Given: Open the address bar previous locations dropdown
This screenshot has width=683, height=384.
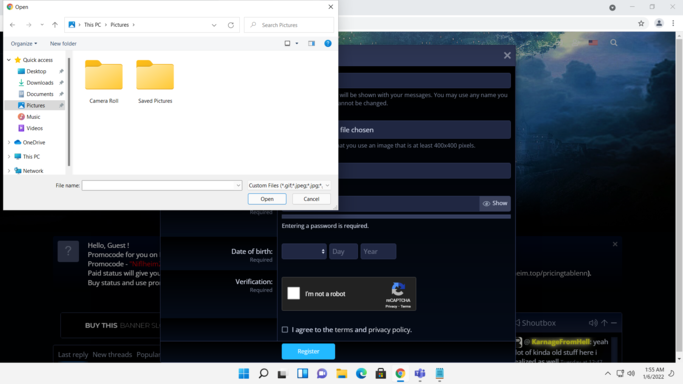Looking at the screenshot, I should click(x=214, y=25).
